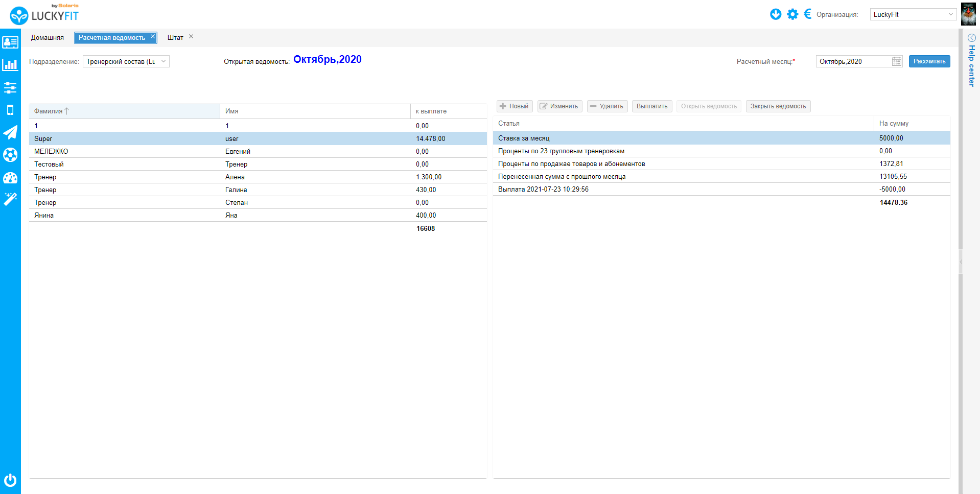Click the Выплатить button
Screen dimensions: 980x494
(652, 106)
